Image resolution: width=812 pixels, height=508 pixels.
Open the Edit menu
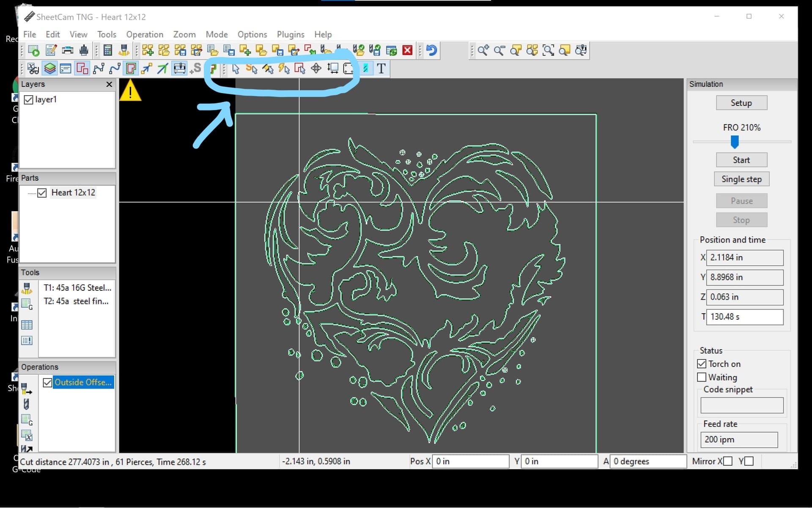tap(52, 34)
